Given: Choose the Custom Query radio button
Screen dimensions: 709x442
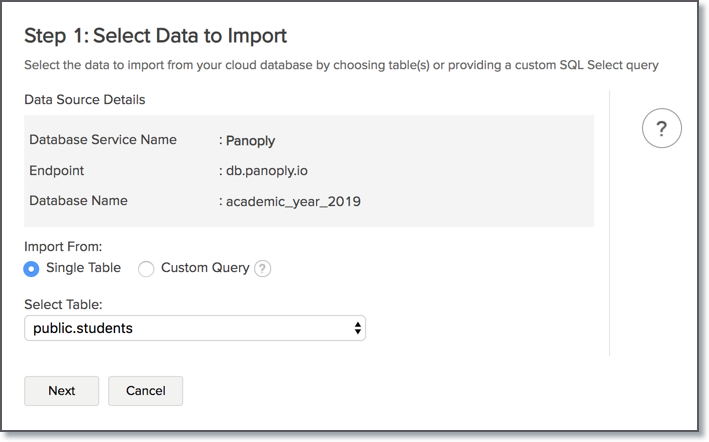Looking at the screenshot, I should [146, 268].
